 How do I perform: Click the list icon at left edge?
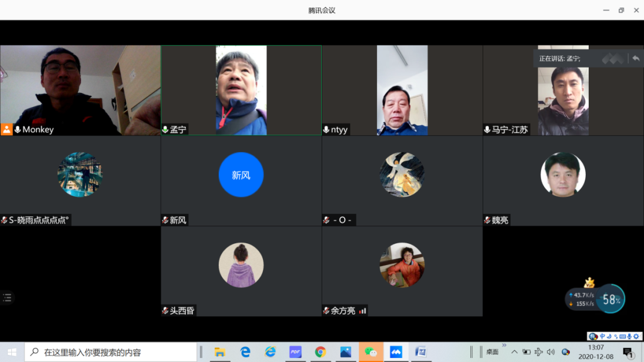tap(7, 297)
